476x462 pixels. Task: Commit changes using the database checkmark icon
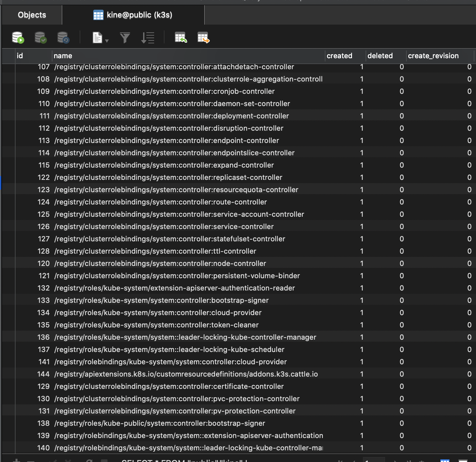click(40, 37)
